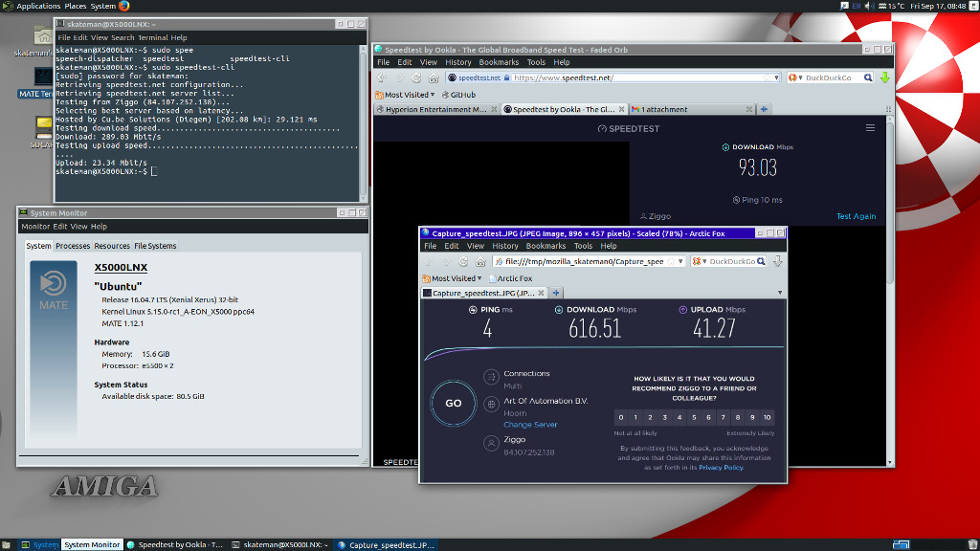
Task: Click the Test Again link
Action: 856,216
